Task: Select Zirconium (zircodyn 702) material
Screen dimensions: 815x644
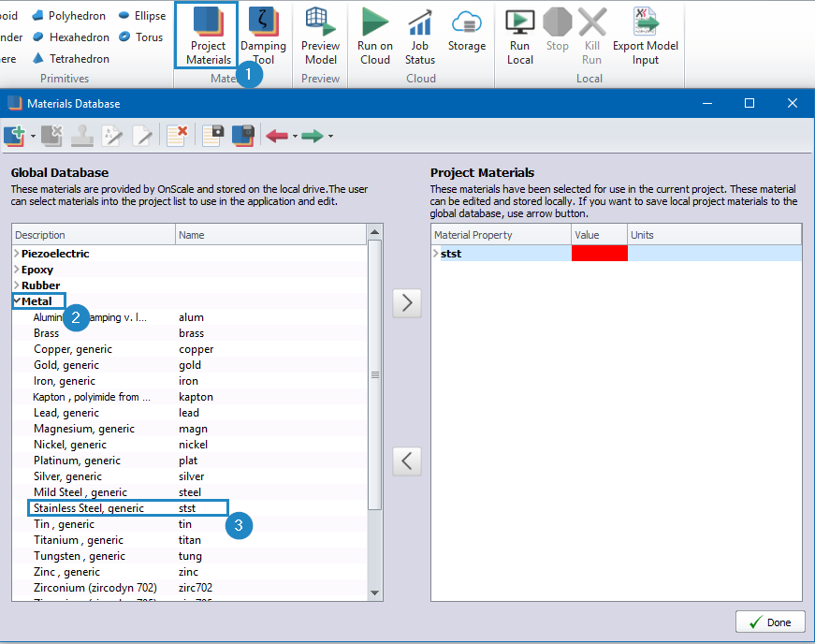Action: (x=190, y=587)
